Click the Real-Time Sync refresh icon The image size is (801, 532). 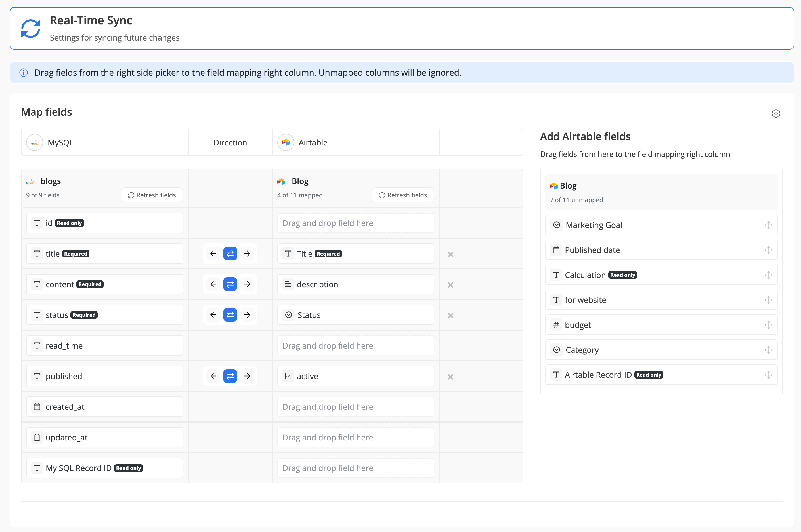tap(31, 28)
